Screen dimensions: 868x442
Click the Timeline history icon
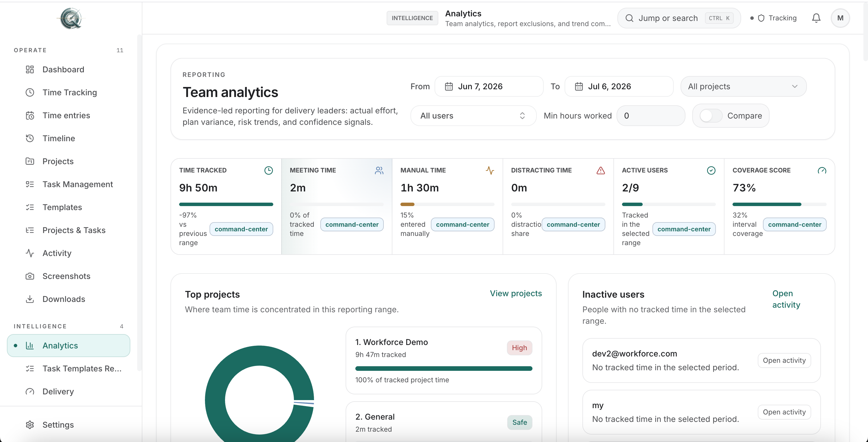[x=30, y=138]
